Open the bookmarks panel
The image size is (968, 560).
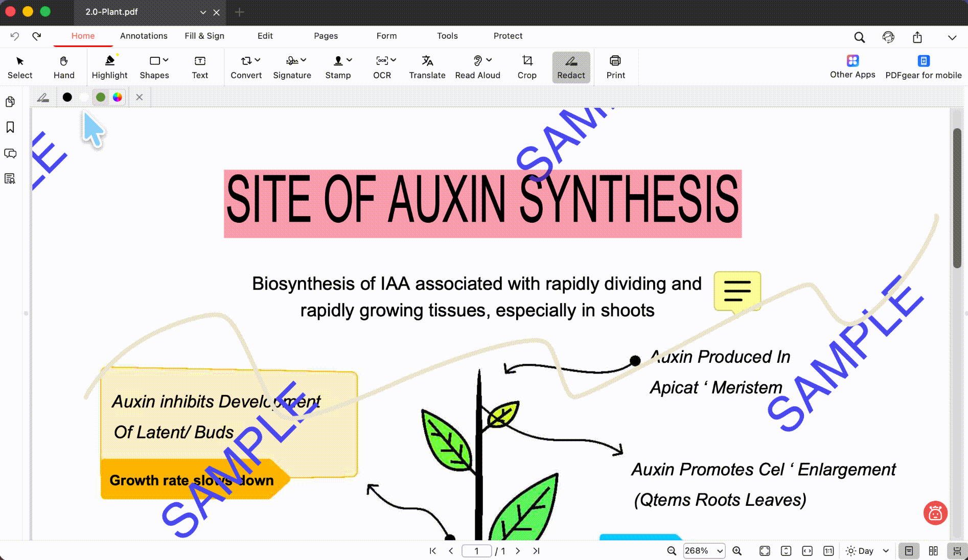click(10, 127)
